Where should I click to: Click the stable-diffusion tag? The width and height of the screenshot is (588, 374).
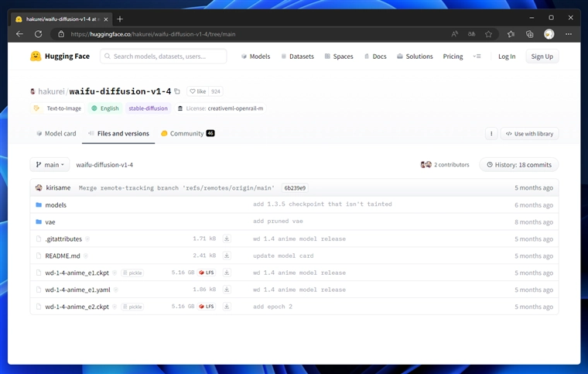coord(148,108)
